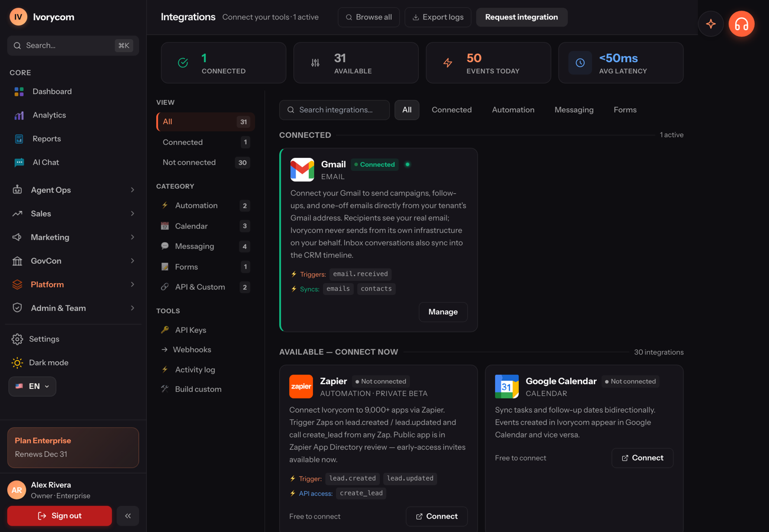The image size is (769, 532).
Task: Open API Keys tool
Action: [x=205, y=330]
